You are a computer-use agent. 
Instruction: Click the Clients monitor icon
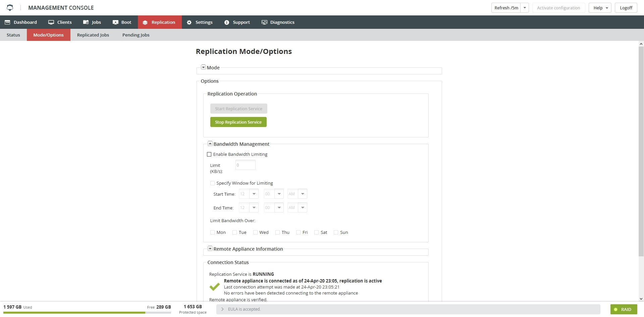point(51,22)
